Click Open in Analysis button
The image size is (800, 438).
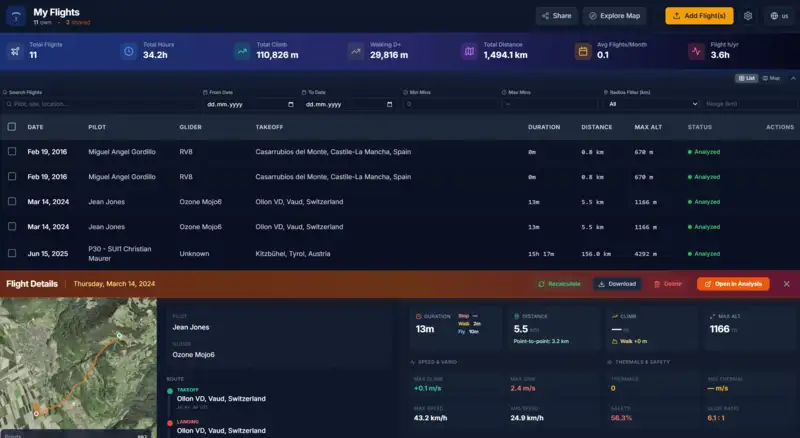(733, 284)
